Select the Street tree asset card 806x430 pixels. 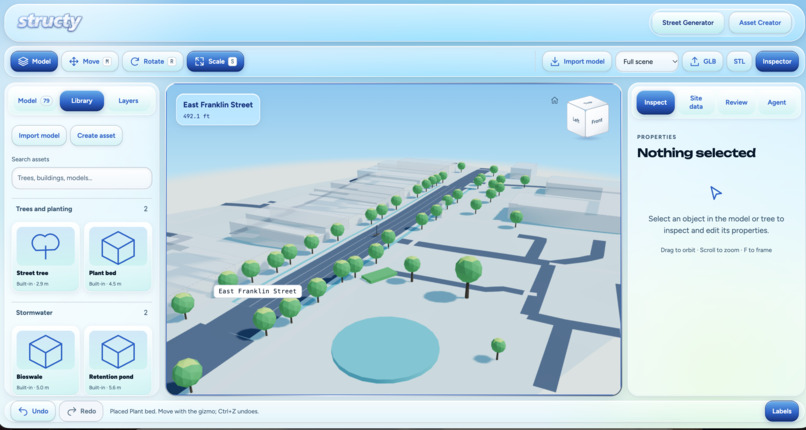46,257
